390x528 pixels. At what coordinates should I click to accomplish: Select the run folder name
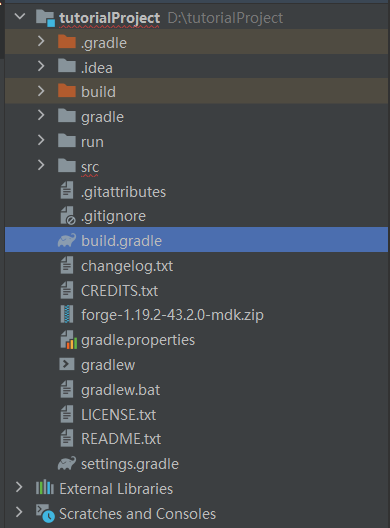tap(92, 142)
